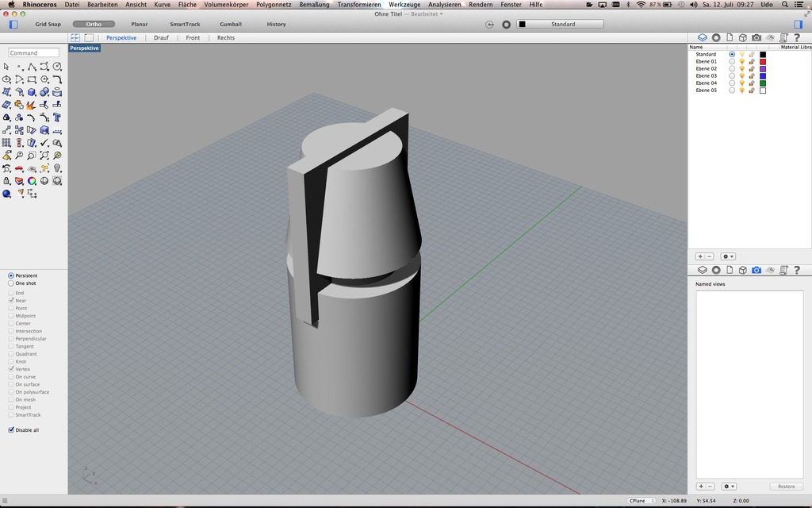Screen dimensions: 812x508
Task: Select the One shot radio option
Action: (x=11, y=283)
